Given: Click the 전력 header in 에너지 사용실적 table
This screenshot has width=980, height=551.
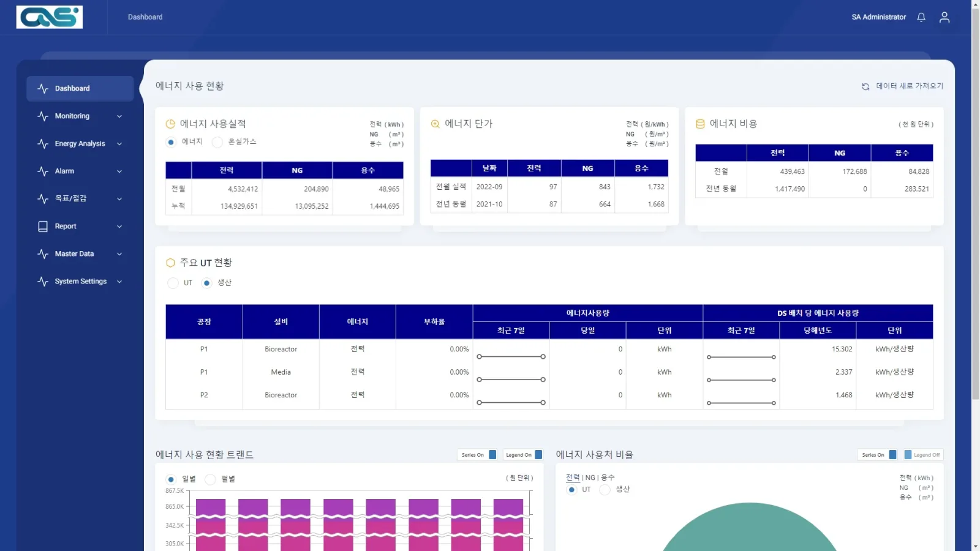Looking at the screenshot, I should coord(227,170).
